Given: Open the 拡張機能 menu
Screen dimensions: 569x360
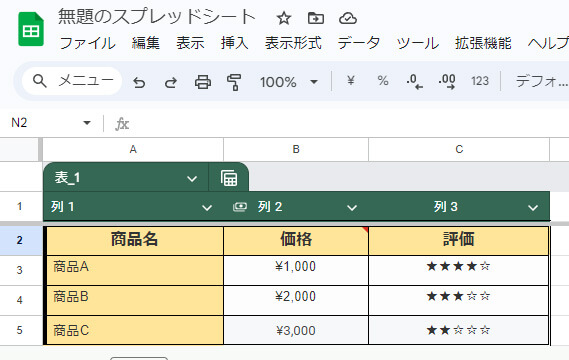Looking at the screenshot, I should [483, 43].
